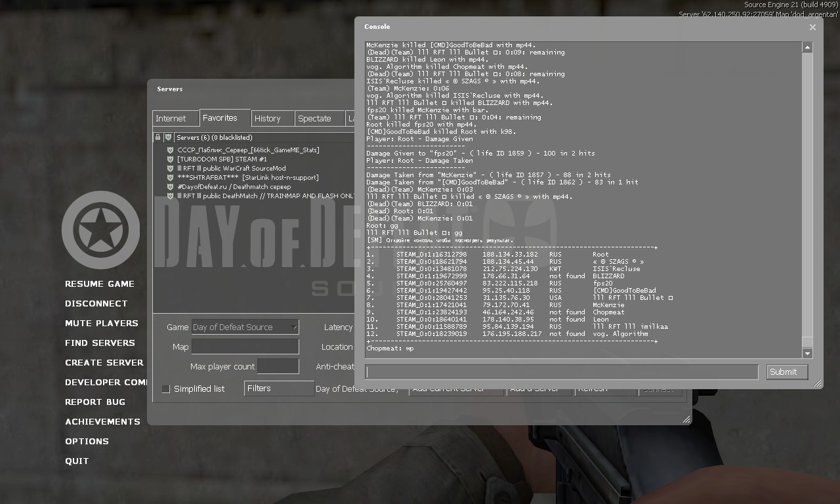840x504 pixels.
Task: Toggle the Simplified list checkbox
Action: [x=166, y=388]
